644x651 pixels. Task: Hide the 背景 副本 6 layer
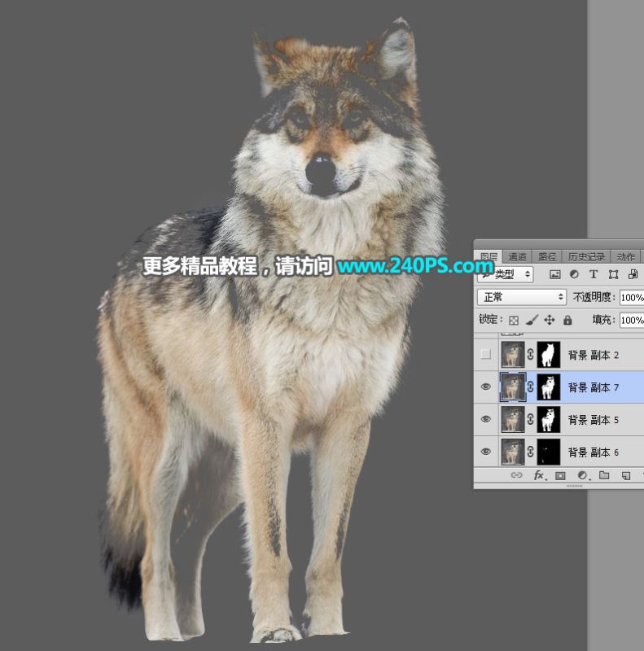tap(486, 452)
